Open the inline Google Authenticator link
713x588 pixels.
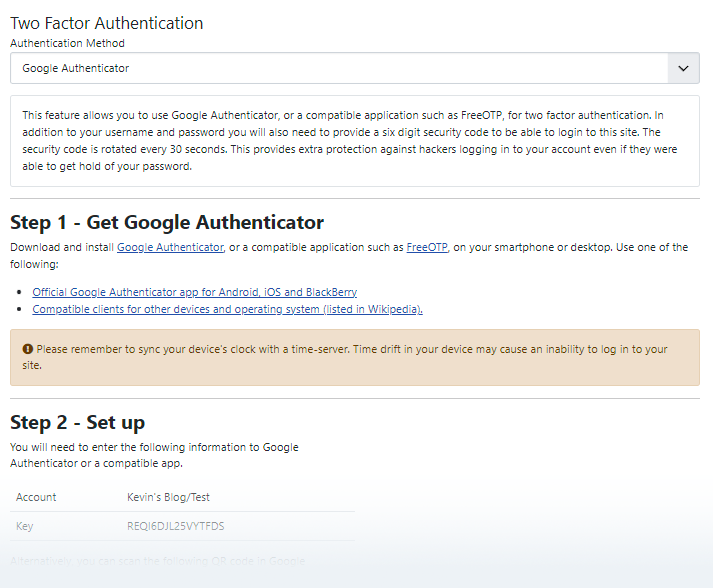pos(170,247)
